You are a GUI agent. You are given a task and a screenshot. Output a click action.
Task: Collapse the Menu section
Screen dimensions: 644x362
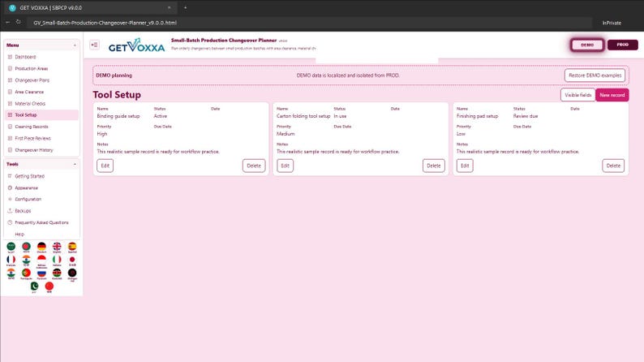[x=75, y=45]
